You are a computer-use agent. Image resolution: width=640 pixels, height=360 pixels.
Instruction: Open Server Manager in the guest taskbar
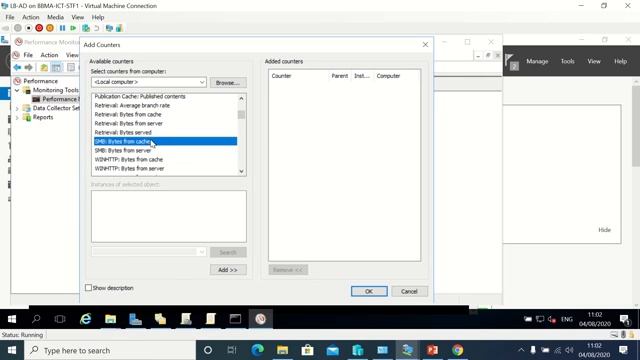pyautogui.click(x=135, y=319)
